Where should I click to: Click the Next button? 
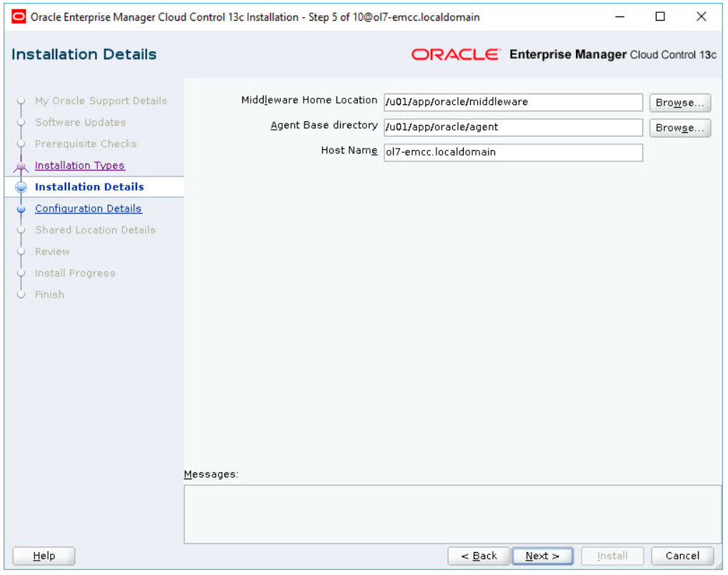pos(543,556)
